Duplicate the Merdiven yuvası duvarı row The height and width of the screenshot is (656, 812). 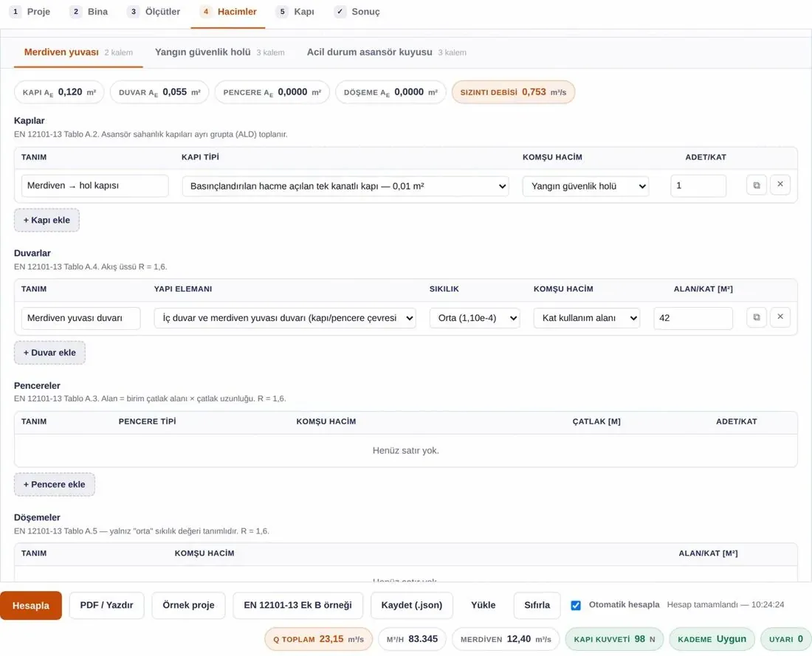coord(756,318)
